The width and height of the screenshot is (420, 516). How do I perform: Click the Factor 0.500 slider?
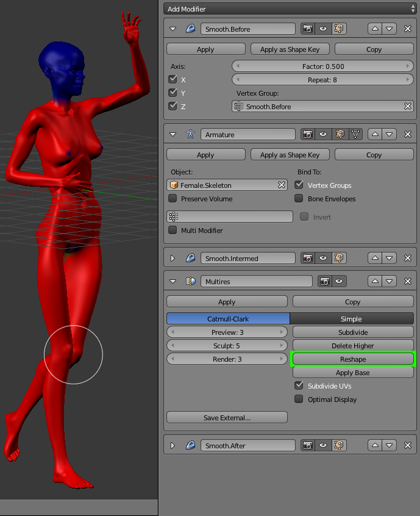click(x=322, y=66)
